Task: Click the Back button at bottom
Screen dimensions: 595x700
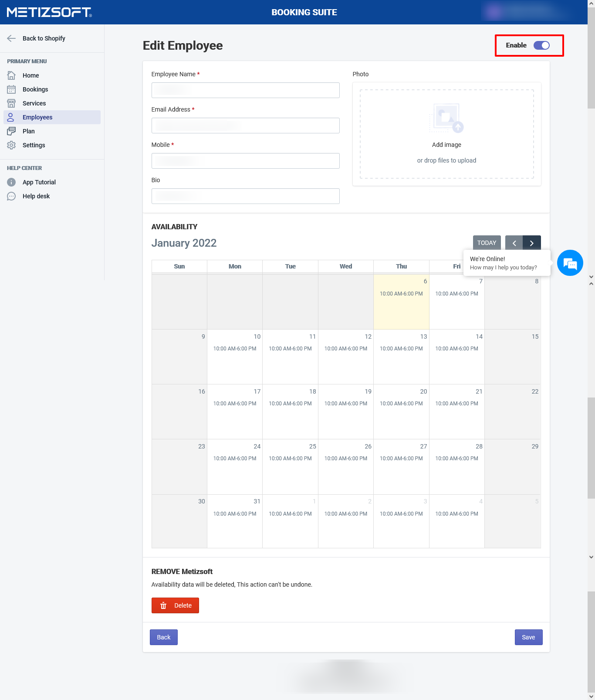Action: [163, 637]
